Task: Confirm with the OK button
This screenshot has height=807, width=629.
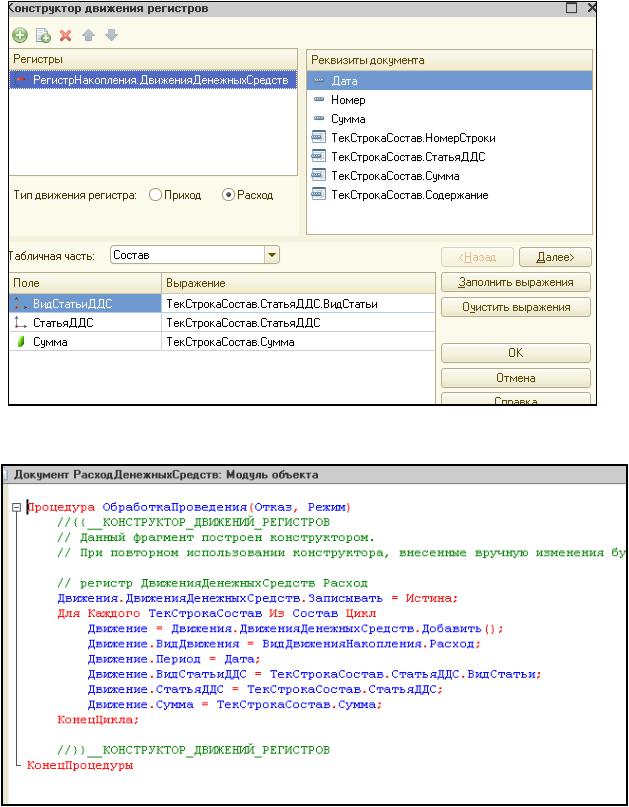Action: [x=516, y=353]
